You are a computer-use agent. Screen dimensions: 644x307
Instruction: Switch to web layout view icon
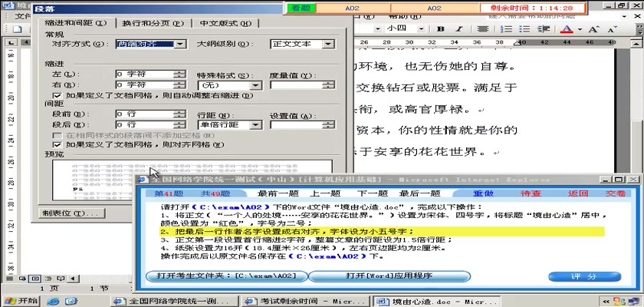click(x=22, y=279)
